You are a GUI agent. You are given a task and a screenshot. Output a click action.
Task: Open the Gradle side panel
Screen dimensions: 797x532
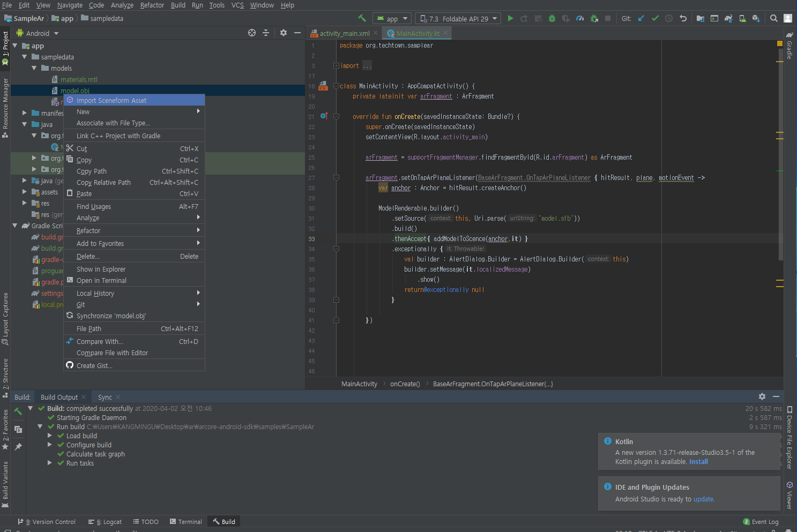(790, 46)
